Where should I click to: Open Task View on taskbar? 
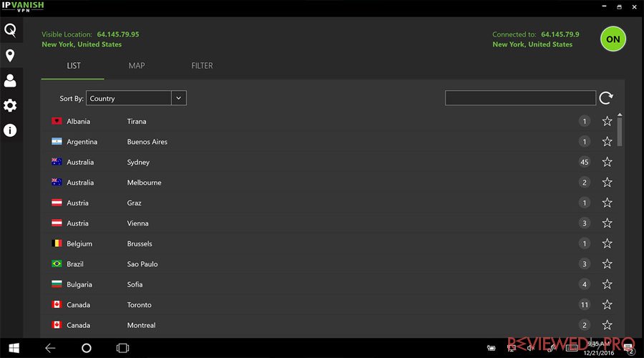click(x=122, y=348)
